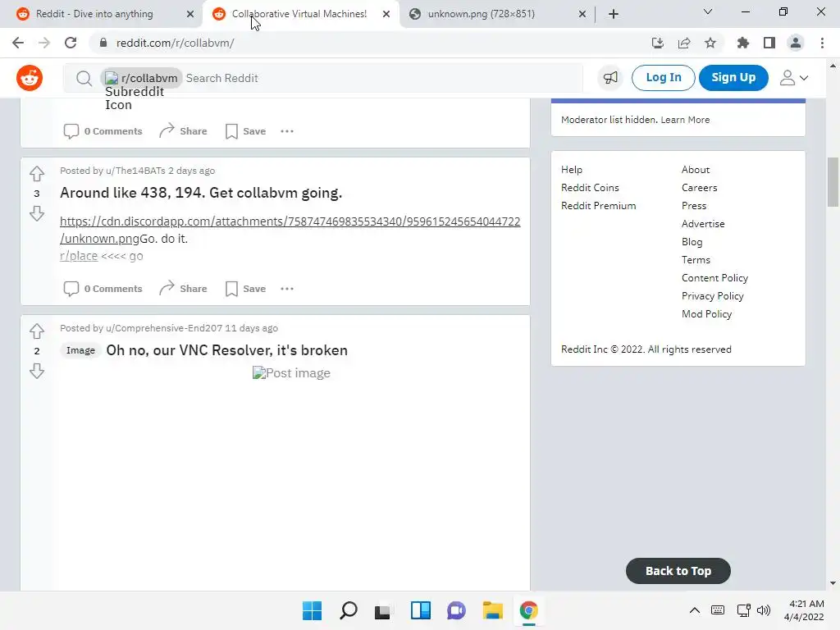
Task: Share the 'Around like 438, 194' post
Action: pyautogui.click(x=183, y=289)
